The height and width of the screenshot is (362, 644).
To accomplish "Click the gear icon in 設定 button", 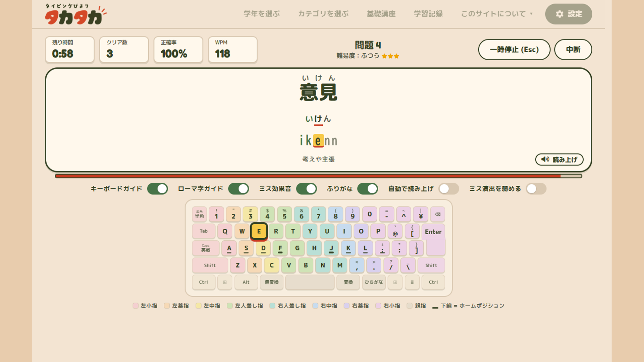I will pos(559,14).
